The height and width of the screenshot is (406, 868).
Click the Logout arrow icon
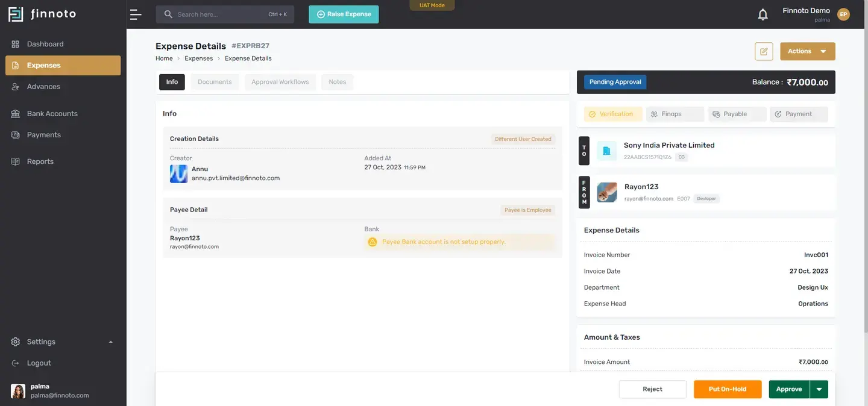16,363
